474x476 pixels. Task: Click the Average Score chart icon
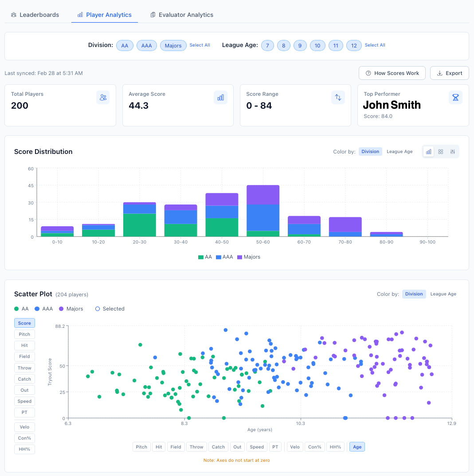click(x=220, y=97)
